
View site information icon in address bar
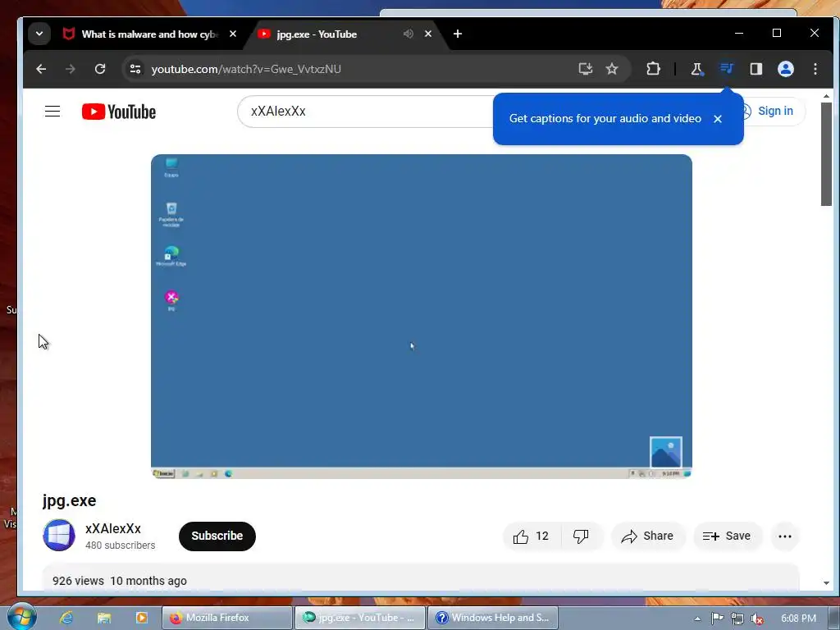(135, 69)
